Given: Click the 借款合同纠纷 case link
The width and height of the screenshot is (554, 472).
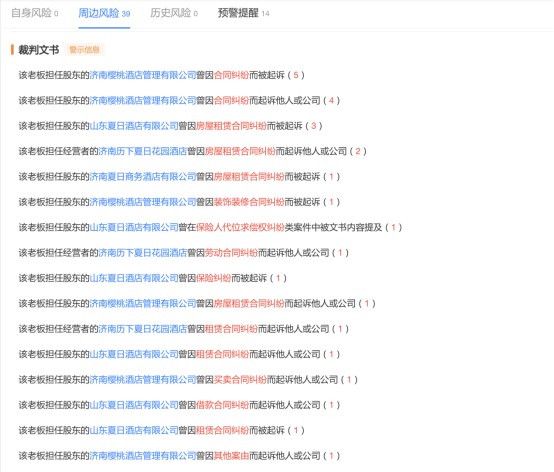Looking at the screenshot, I should coord(223,405).
